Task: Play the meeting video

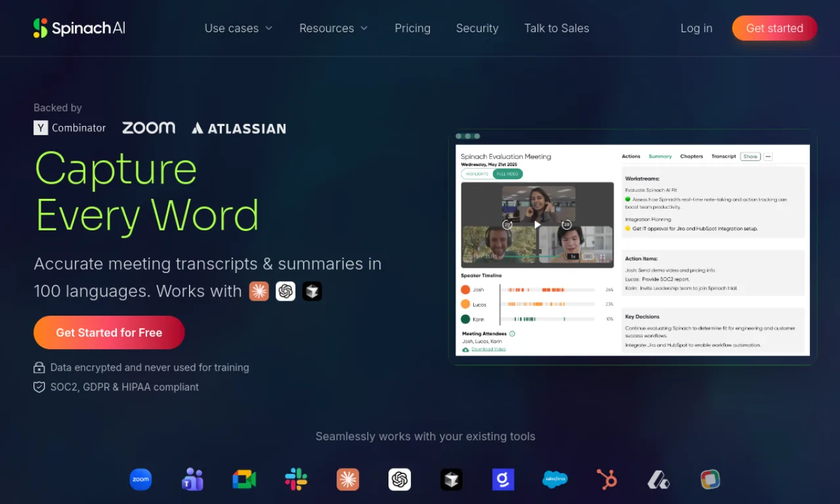Action: coord(537,224)
